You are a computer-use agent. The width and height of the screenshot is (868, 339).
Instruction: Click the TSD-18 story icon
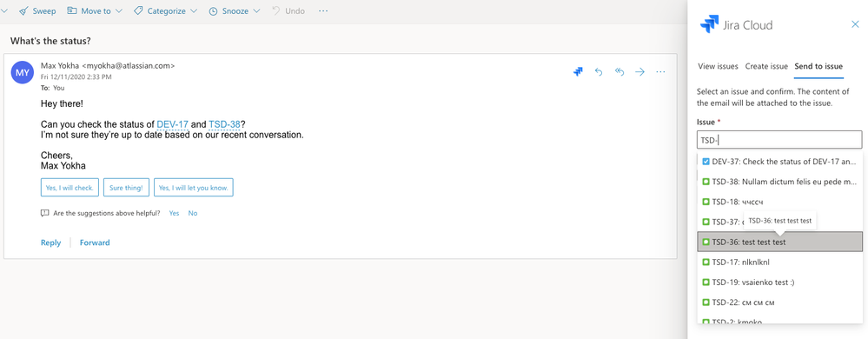point(706,202)
